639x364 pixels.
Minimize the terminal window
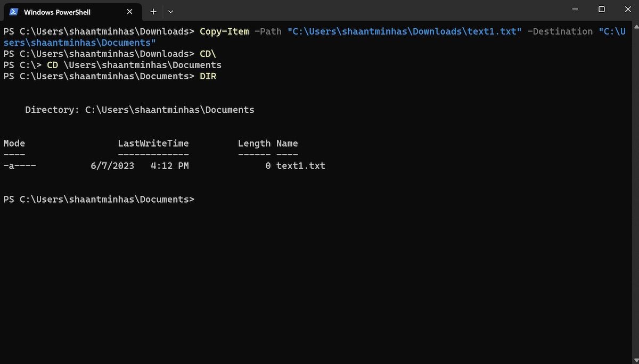point(575,9)
